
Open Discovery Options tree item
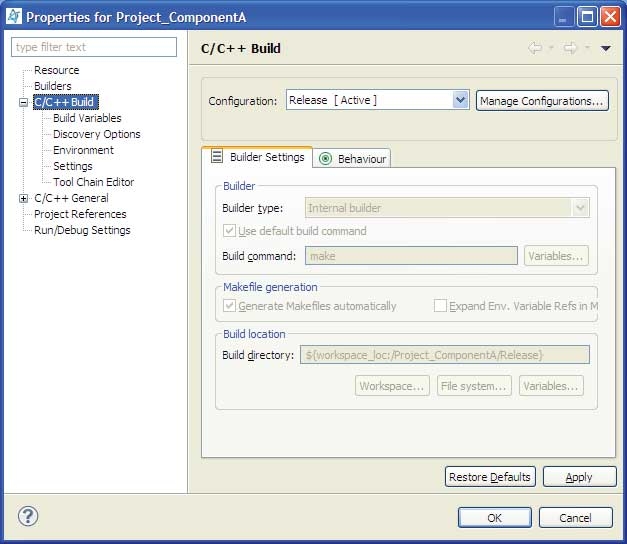tap(96, 134)
